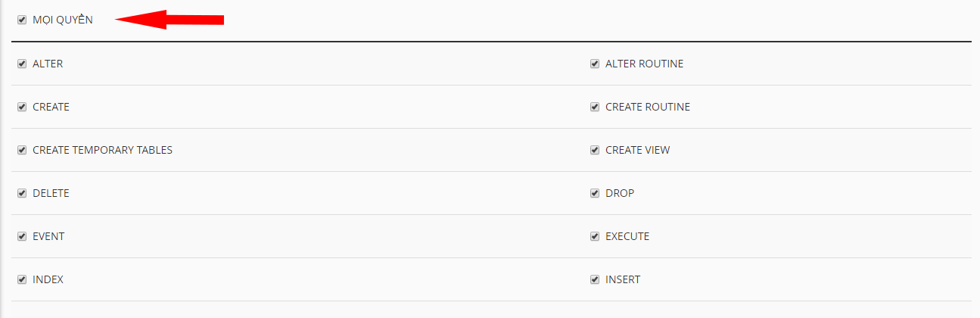This screenshot has height=318, width=980.
Task: Toggle the DELETE privilege checkbox
Action: click(x=22, y=194)
